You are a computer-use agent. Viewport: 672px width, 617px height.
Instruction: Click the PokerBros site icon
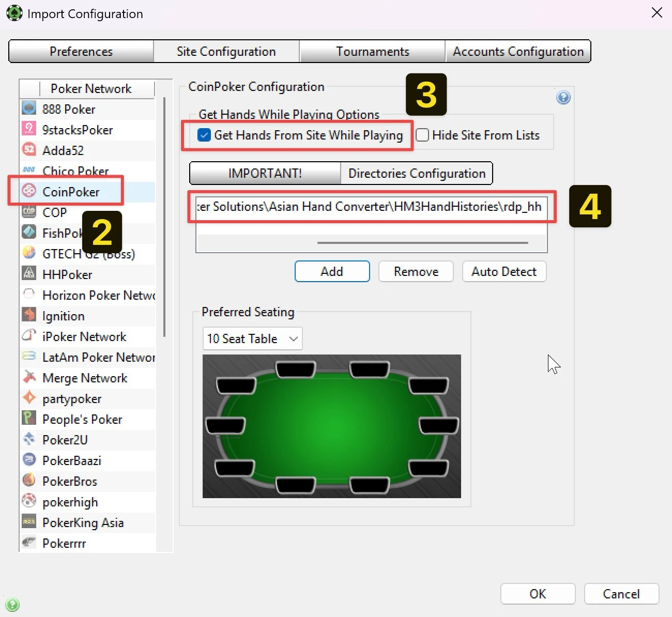[x=29, y=481]
